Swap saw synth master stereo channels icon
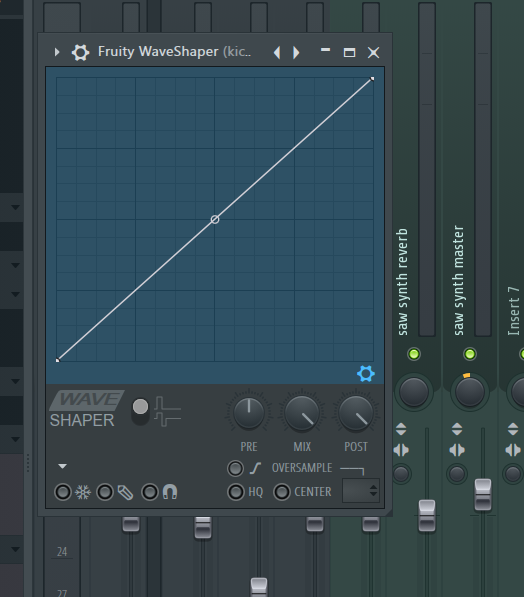524x597 pixels. (x=457, y=450)
